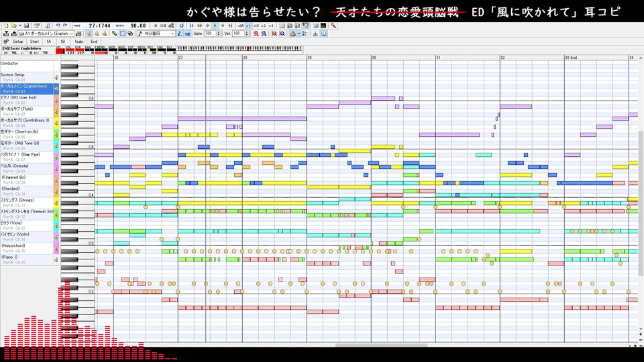The width and height of the screenshot is (644, 362).
Task: Zoom in horizontally with the red magnifier
Action: 256,34
